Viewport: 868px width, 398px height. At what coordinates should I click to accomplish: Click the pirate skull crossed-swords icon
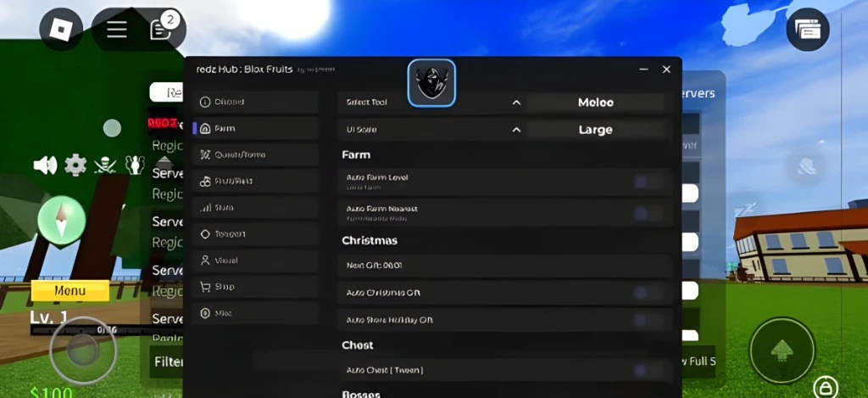105,165
